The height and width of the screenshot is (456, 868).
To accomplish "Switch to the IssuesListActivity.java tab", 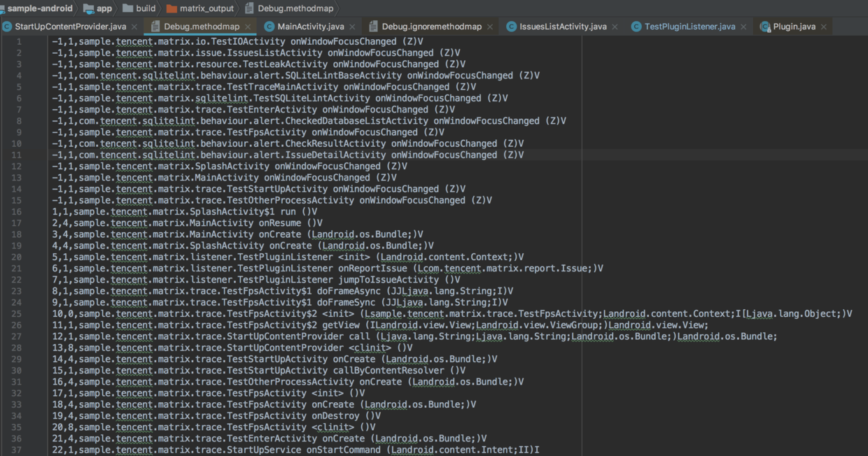I will [x=563, y=27].
